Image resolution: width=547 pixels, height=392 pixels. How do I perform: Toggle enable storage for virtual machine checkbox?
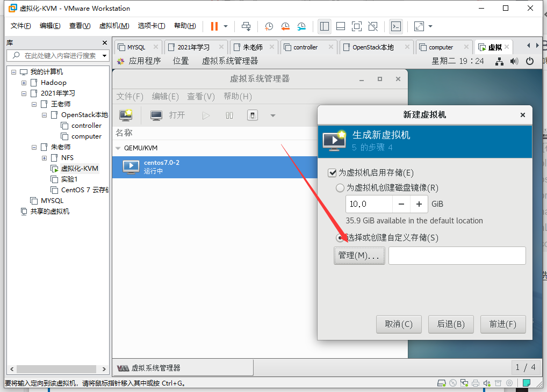point(332,172)
